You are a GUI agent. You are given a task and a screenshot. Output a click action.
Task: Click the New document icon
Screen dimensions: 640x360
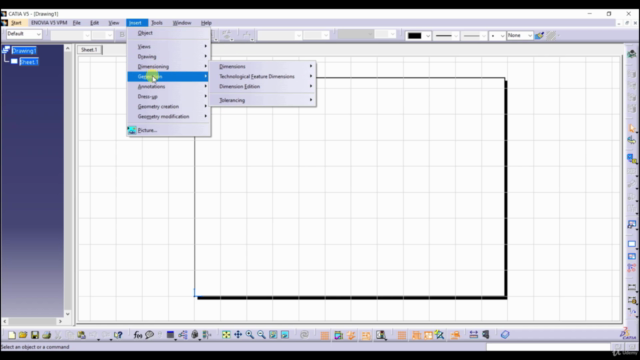(x=11, y=335)
